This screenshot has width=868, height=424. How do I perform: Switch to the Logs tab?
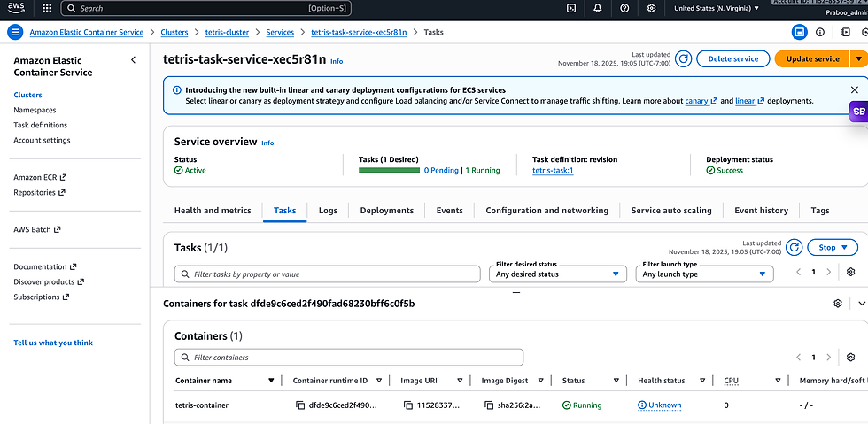[x=328, y=211]
